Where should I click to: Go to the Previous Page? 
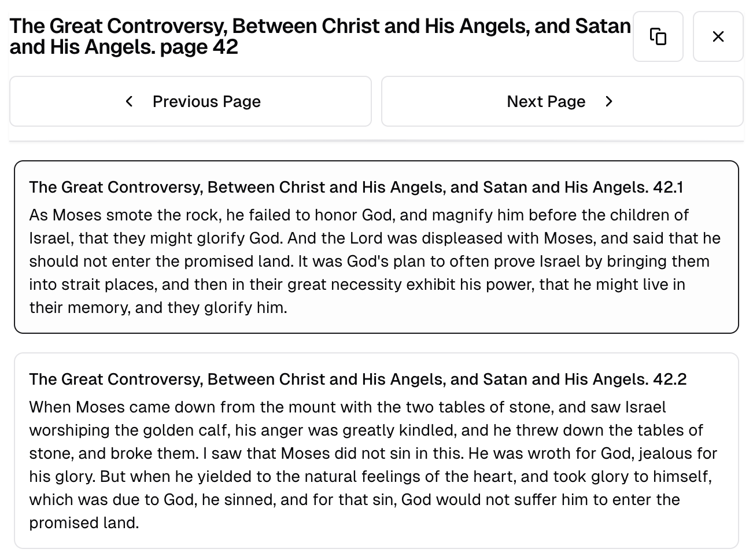[190, 101]
